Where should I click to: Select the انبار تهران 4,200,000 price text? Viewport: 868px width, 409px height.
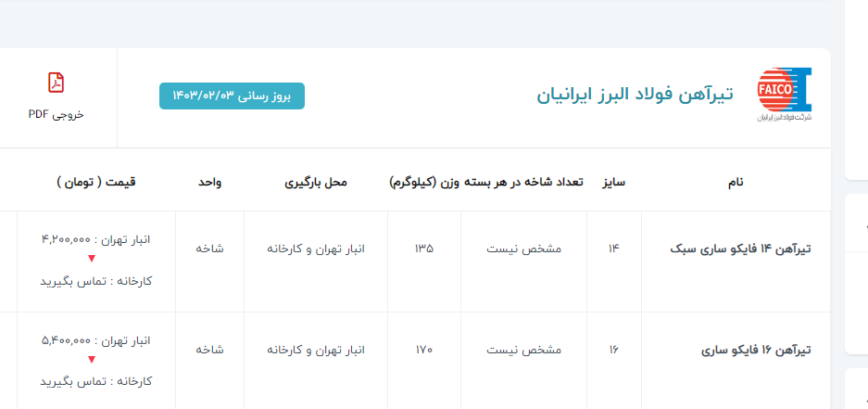[x=95, y=239]
